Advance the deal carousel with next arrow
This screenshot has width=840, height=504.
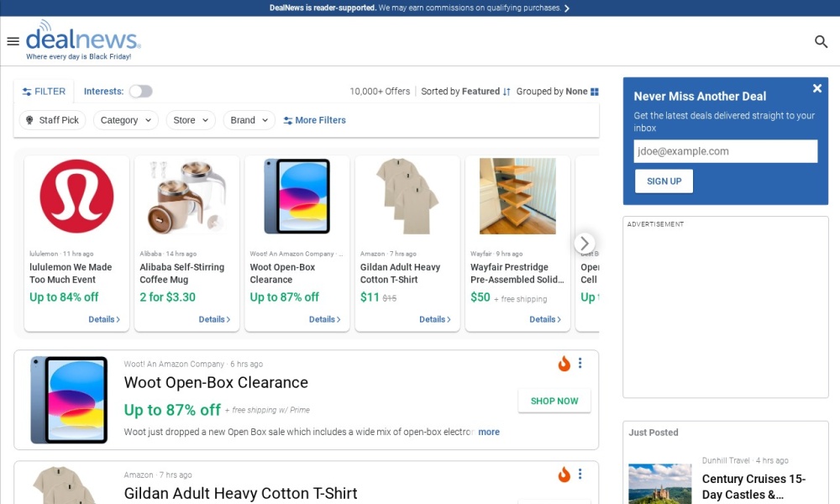pos(585,243)
